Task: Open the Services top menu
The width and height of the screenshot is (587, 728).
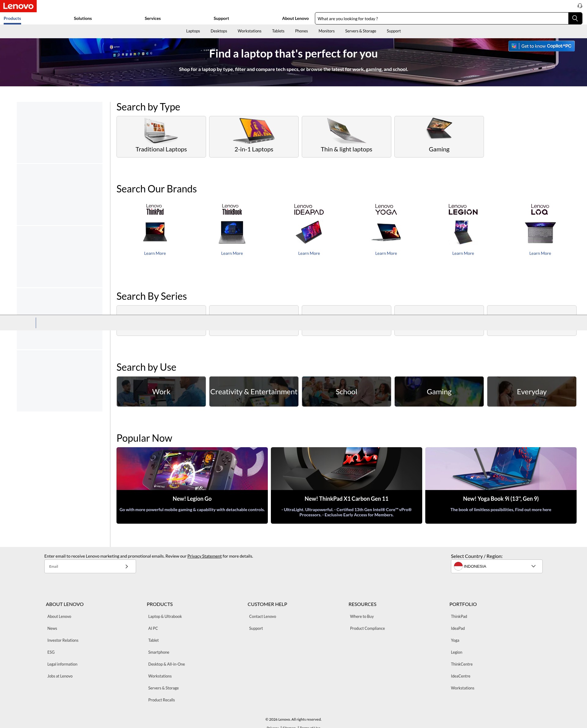Action: click(153, 19)
